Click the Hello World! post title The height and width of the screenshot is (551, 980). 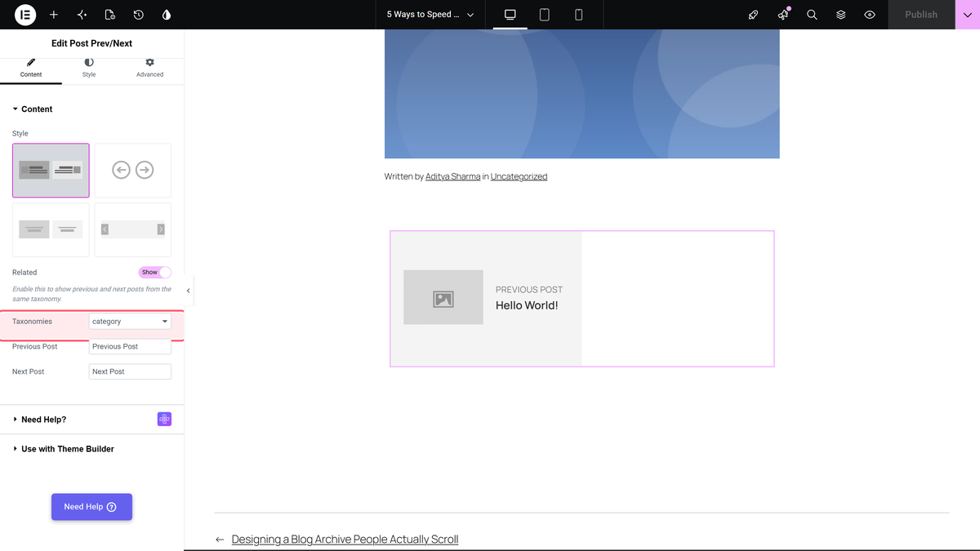click(x=527, y=305)
